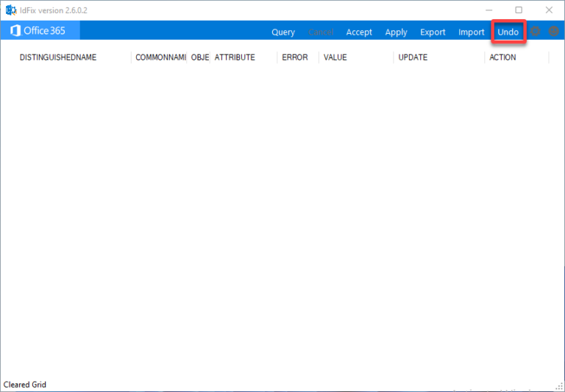565x392 pixels.
Task: Click the OBJE column header
Action: coord(200,57)
